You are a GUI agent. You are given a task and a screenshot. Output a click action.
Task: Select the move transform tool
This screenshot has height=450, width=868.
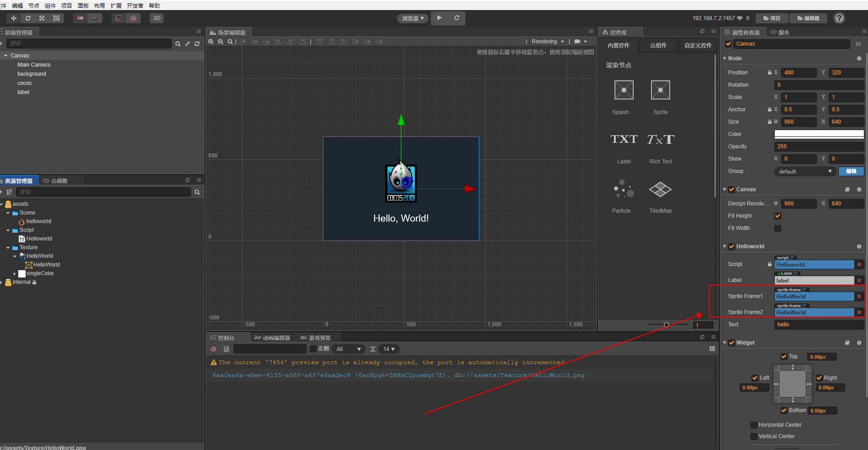point(14,18)
